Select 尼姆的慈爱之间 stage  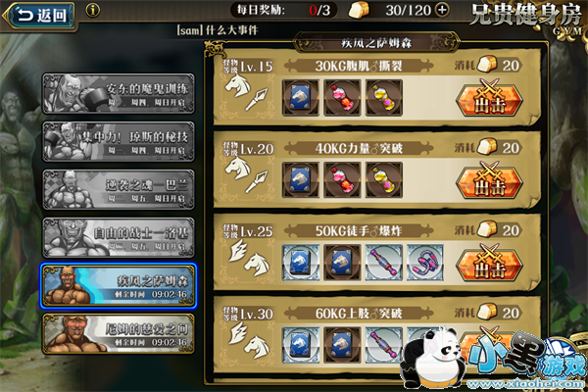coord(119,334)
